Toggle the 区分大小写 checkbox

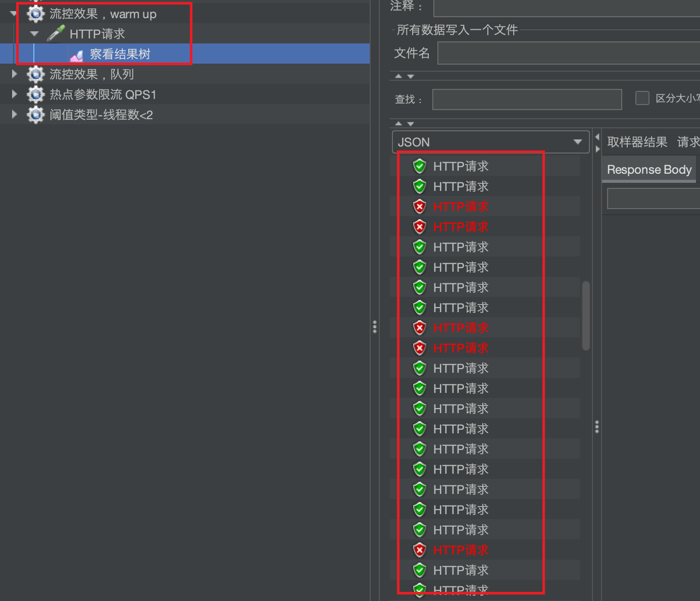[642, 98]
